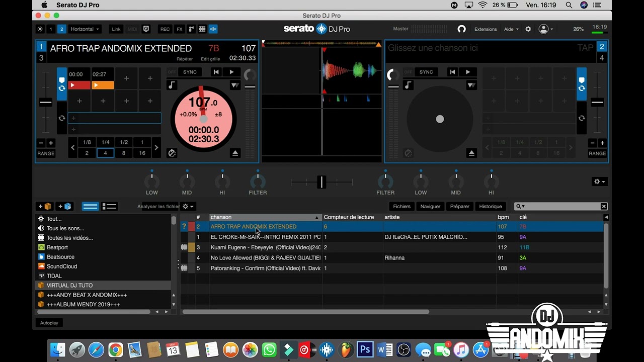The width and height of the screenshot is (644, 362).
Task: Open Photoshop from the Dock
Action: click(365, 349)
